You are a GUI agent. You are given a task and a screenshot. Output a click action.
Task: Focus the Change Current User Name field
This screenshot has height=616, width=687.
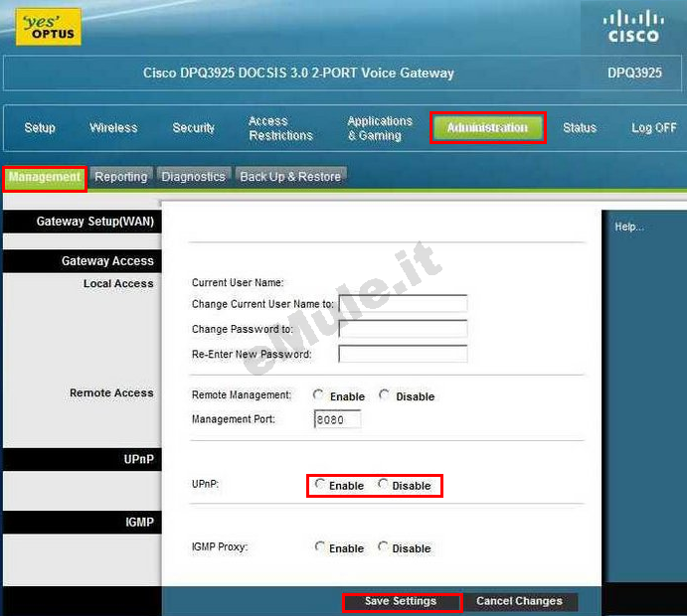403,303
